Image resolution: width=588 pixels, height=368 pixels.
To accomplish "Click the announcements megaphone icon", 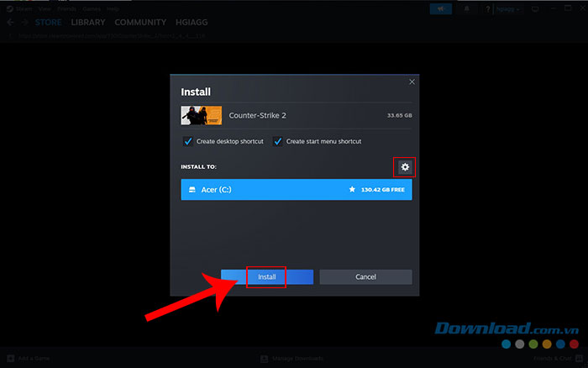I will 440,8.
